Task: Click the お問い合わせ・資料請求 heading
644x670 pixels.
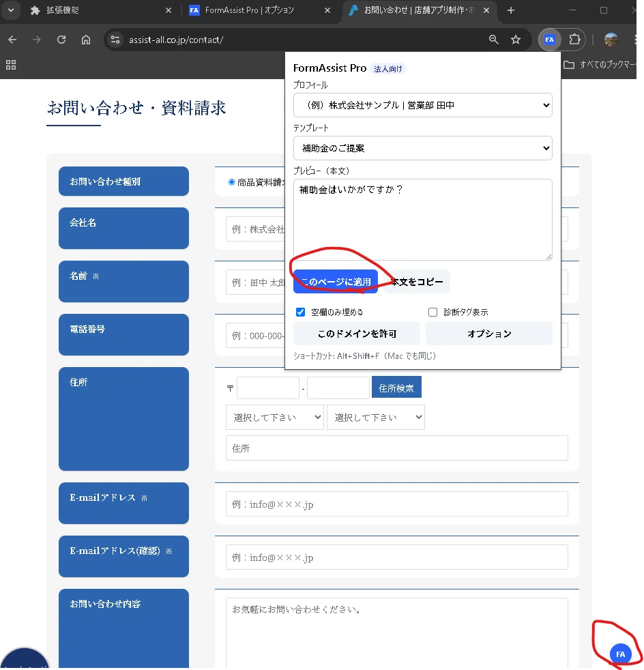Action: tap(136, 108)
